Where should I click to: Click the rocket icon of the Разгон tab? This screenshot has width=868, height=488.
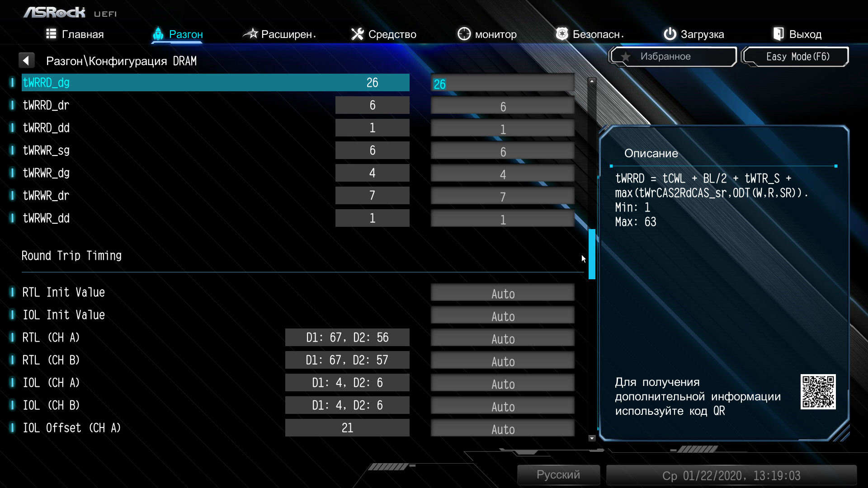[x=158, y=34]
